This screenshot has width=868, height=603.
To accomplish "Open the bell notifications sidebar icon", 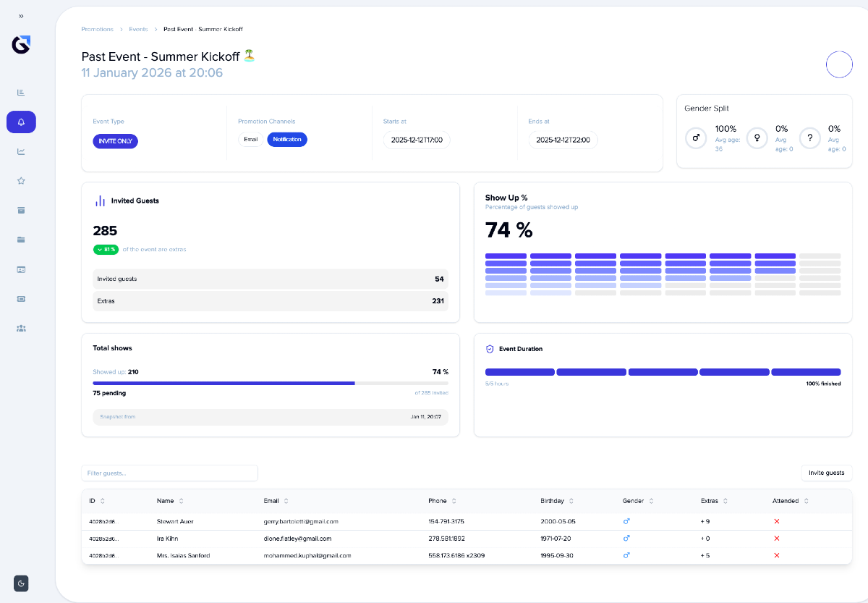I will pos(21,122).
